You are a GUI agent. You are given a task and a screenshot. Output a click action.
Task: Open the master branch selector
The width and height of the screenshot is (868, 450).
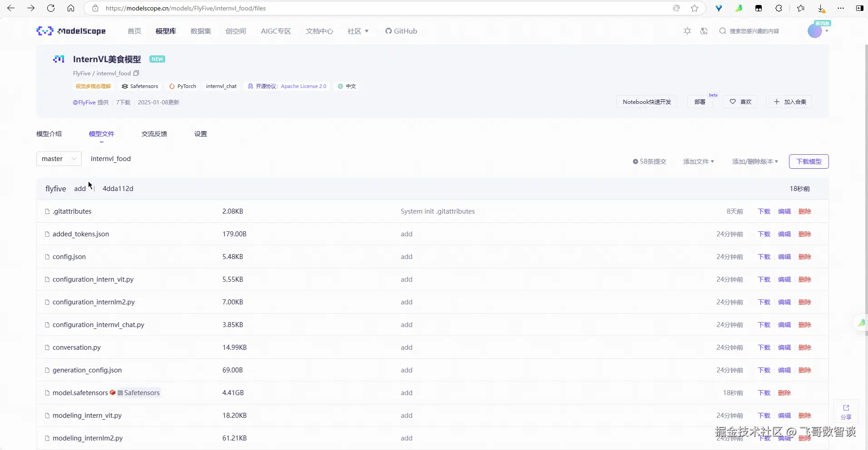point(59,159)
